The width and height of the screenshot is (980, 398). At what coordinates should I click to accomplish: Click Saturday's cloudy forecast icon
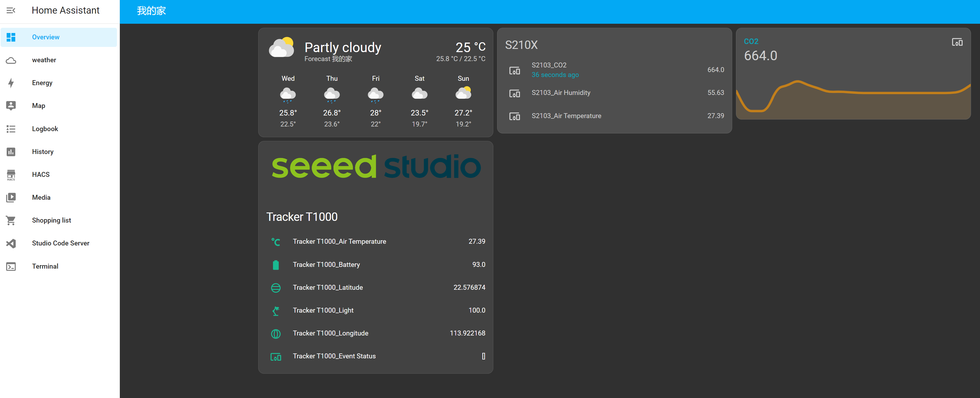(x=420, y=93)
